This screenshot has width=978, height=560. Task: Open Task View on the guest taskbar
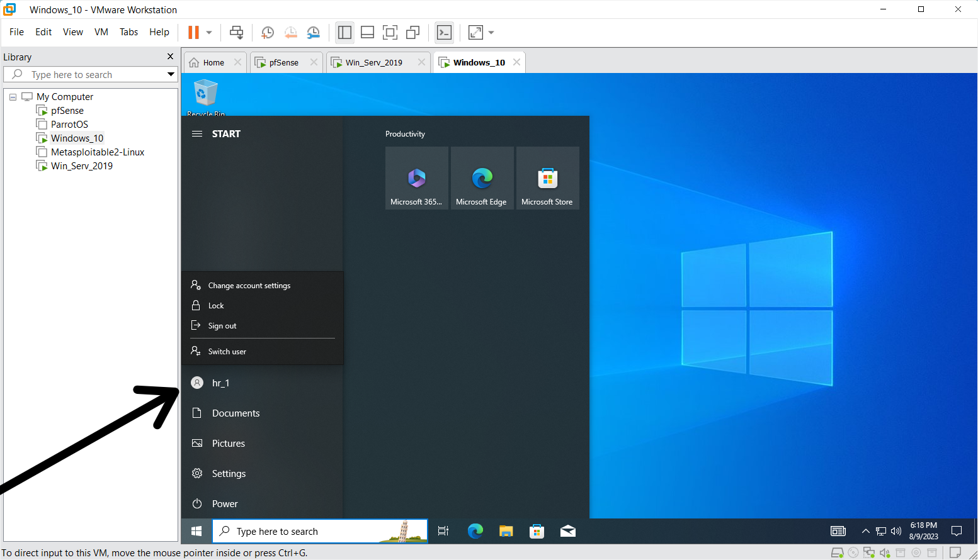pos(443,532)
